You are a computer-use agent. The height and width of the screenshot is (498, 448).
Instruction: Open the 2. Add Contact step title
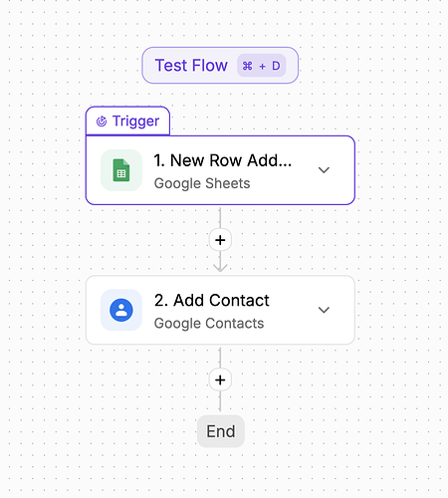tap(212, 300)
